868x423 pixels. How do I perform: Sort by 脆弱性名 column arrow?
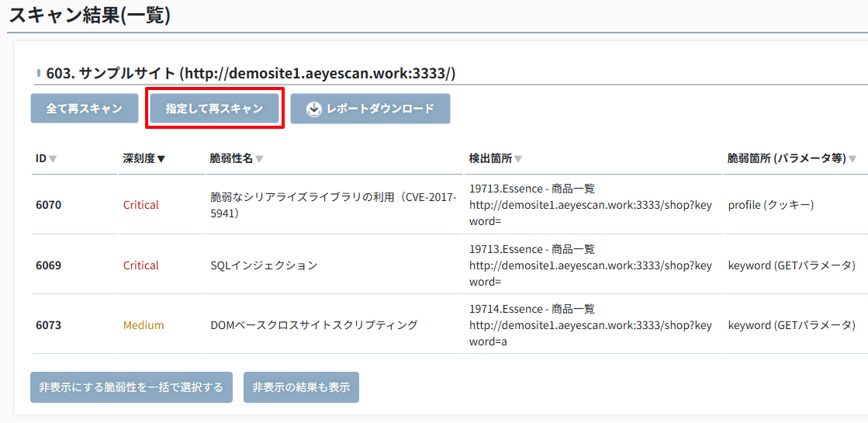(259, 159)
